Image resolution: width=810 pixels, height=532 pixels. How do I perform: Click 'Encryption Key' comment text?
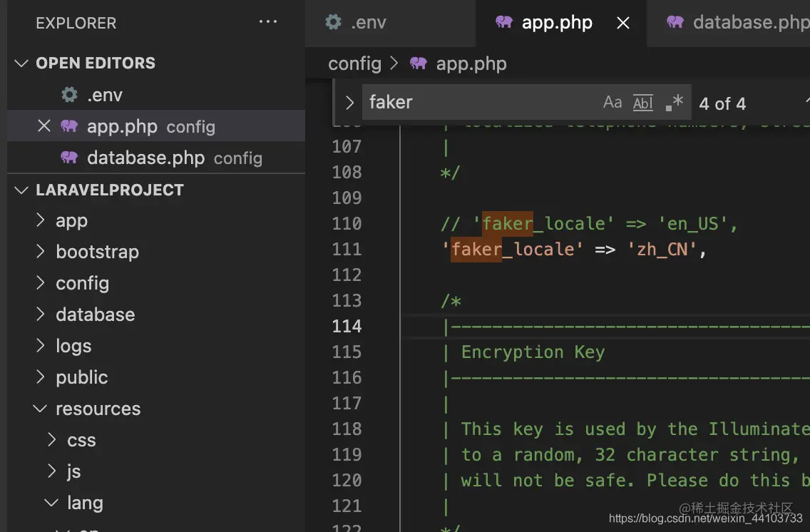533,352
